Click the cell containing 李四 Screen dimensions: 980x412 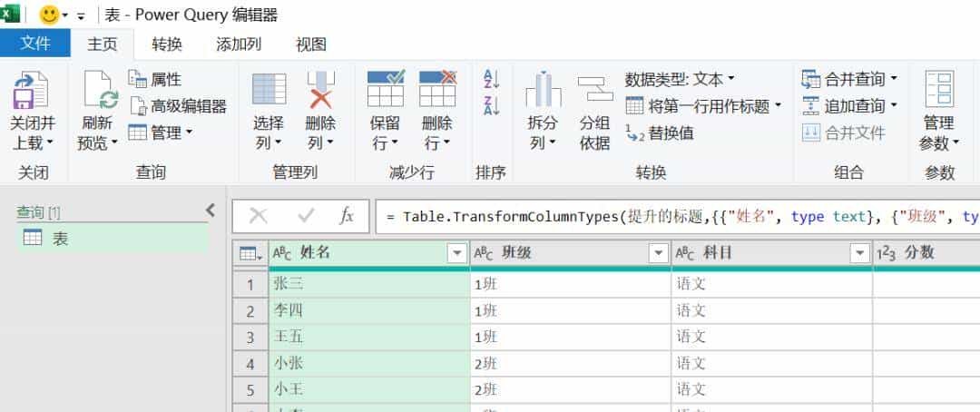pyautogui.click(x=368, y=310)
